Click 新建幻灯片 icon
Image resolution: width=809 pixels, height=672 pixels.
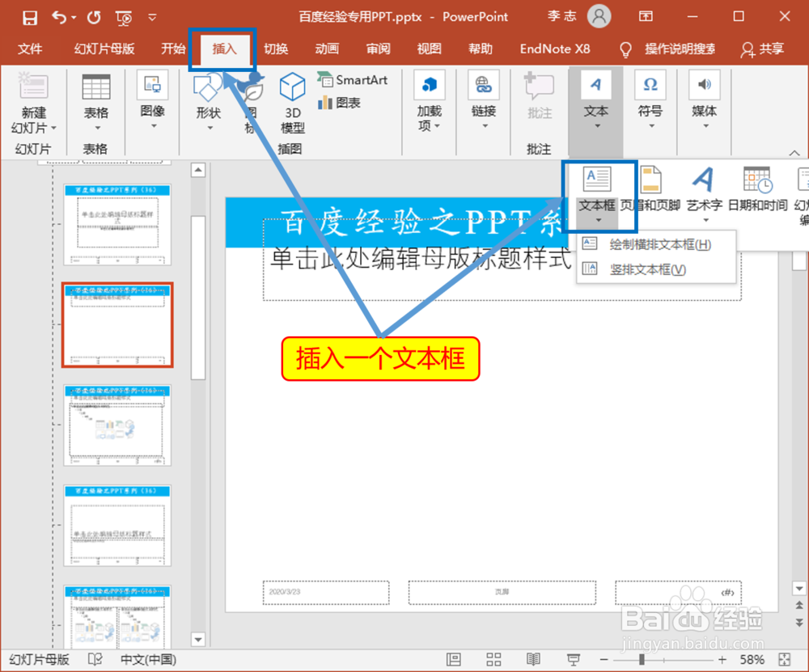(x=33, y=86)
